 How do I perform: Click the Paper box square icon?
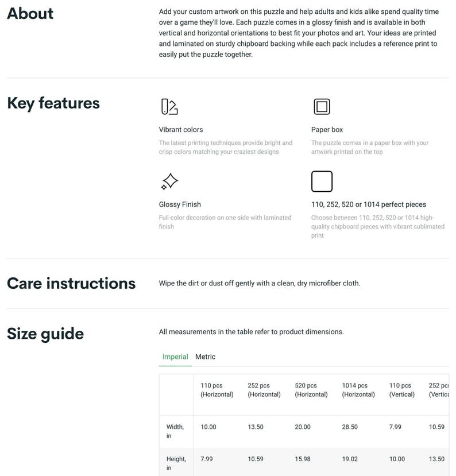click(322, 107)
